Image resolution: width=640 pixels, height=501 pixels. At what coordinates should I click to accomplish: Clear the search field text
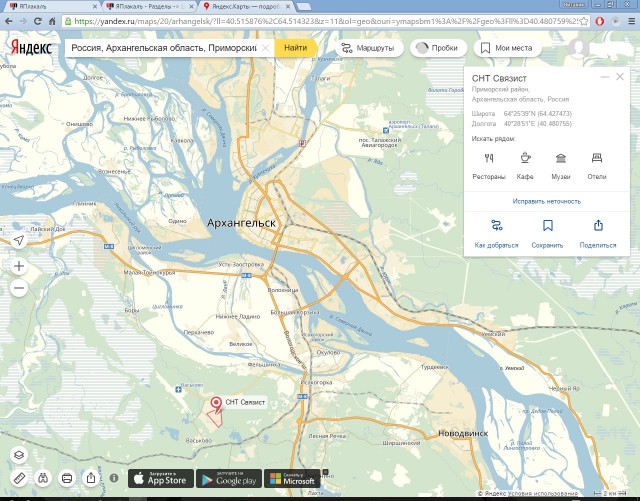(265, 48)
